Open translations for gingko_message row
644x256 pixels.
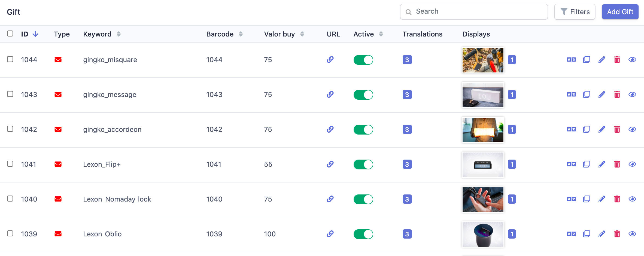[571, 95]
